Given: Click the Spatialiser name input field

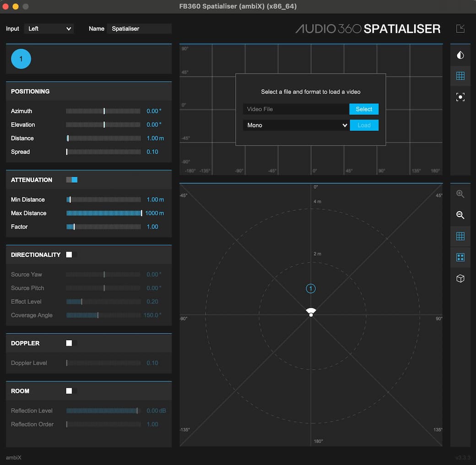Looking at the screenshot, I should 139,28.
